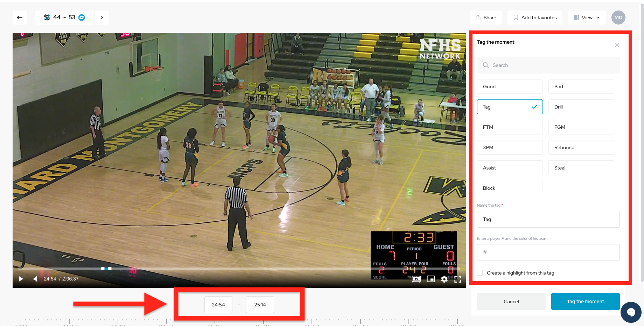Share this video
644x326 pixels.
pos(486,18)
